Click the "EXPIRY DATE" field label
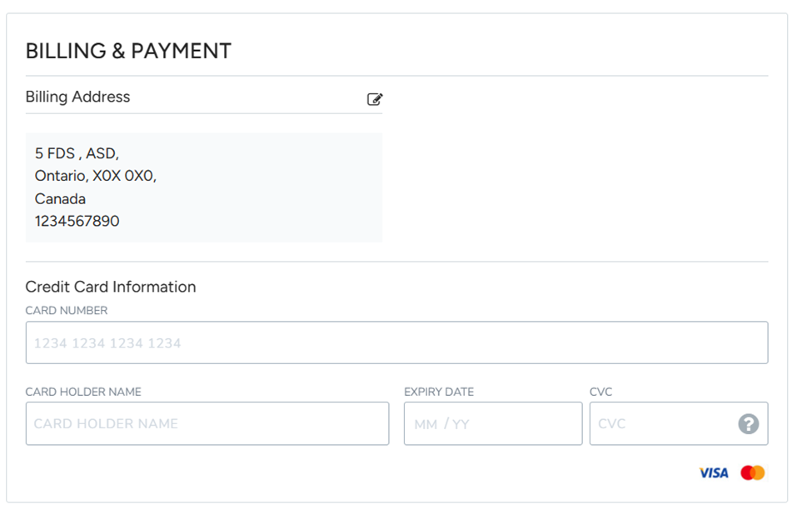 click(439, 392)
